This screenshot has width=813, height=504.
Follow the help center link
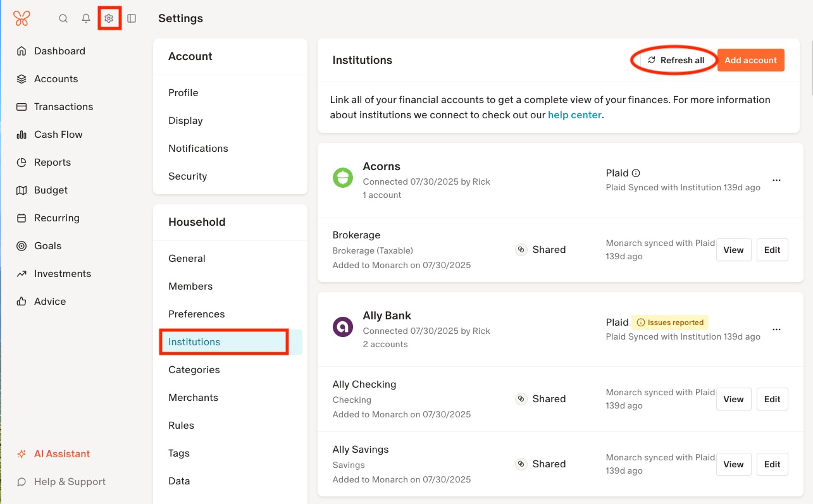point(574,115)
